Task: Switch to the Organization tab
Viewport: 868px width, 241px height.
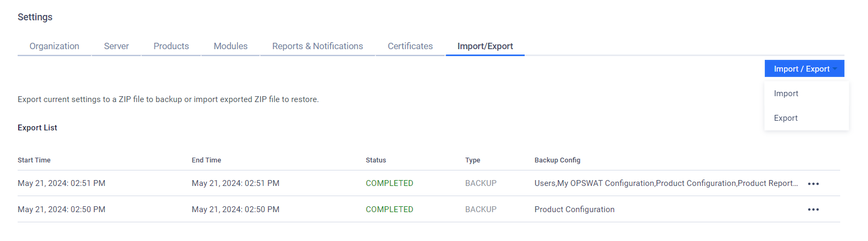Action: coord(54,46)
